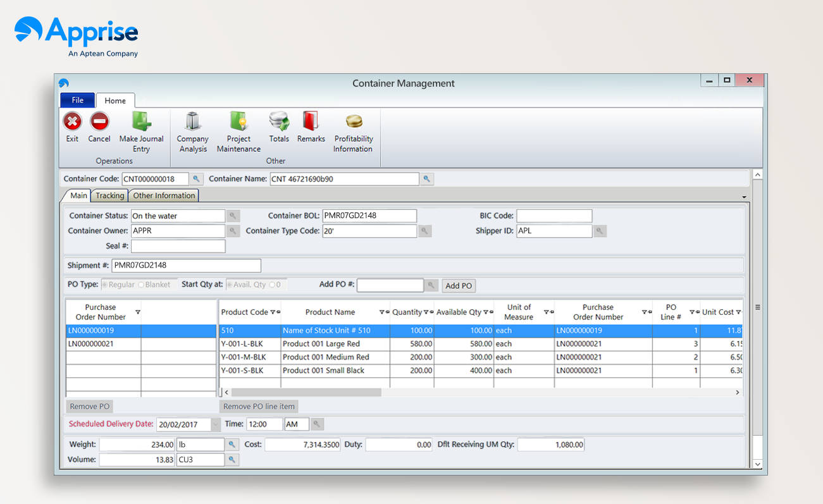
Task: Open Project Maintenance
Action: click(238, 130)
